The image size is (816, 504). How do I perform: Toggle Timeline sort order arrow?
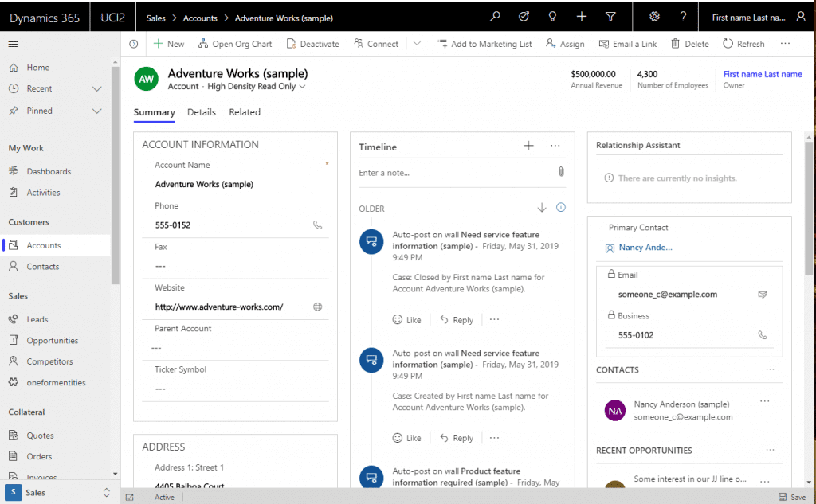[x=542, y=208]
